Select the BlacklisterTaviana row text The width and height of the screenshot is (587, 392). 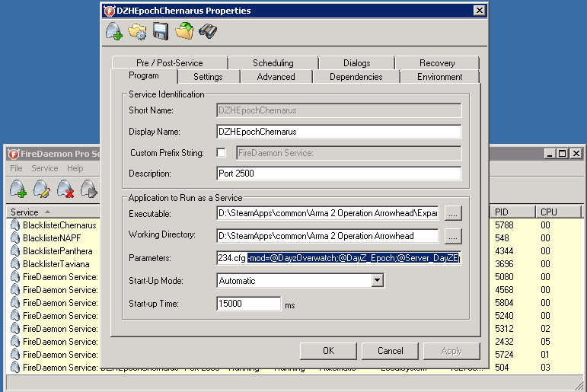(56, 264)
